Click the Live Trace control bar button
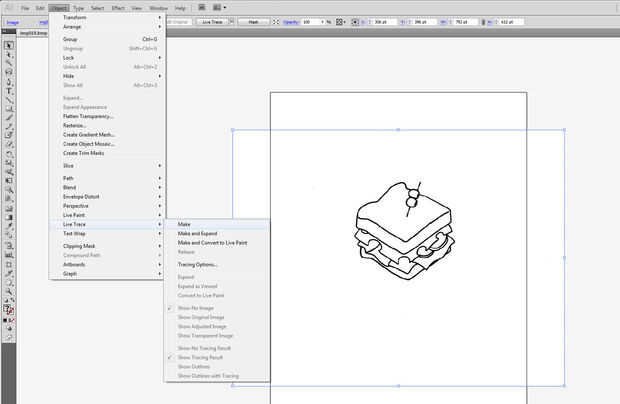 (x=212, y=20)
